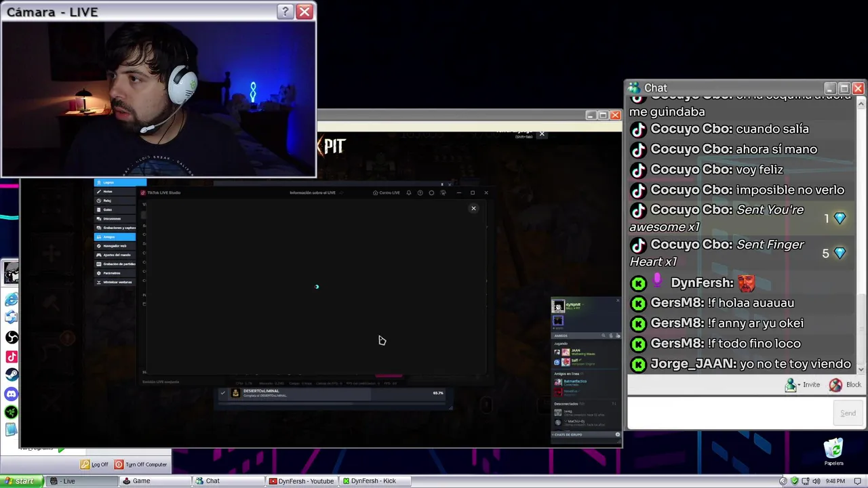Screen dimensions: 868x488
Task: Open Discusiones in the Steam overlay sidebar
Action: click(115, 219)
